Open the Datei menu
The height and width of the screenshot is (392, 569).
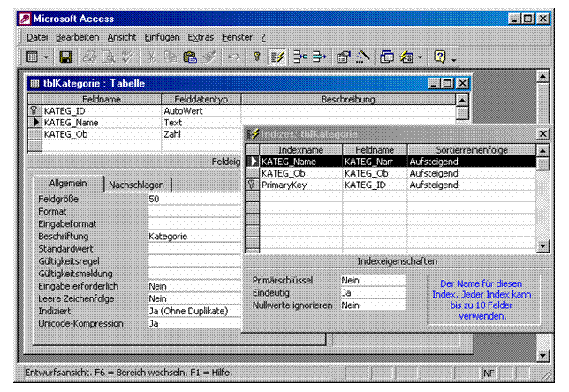pos(37,37)
